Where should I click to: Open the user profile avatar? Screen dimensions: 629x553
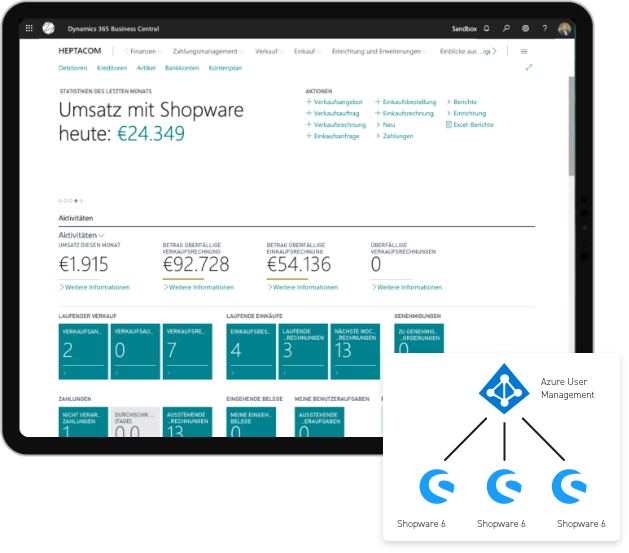pyautogui.click(x=565, y=29)
